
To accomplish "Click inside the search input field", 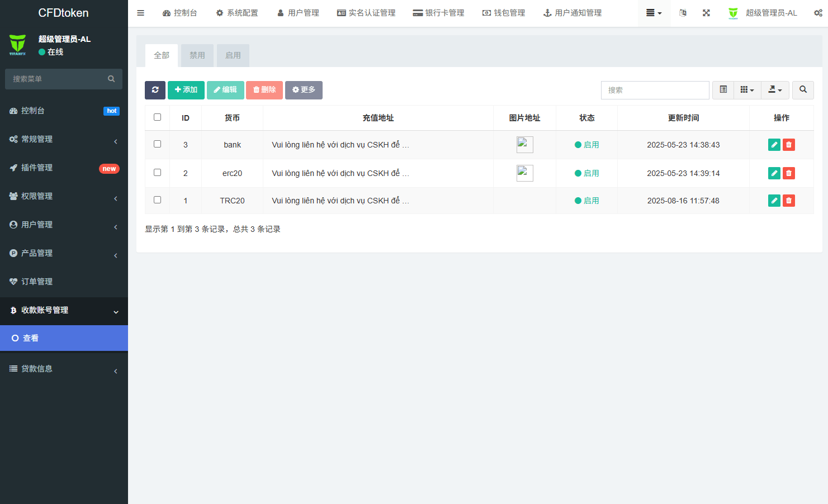I will pos(654,90).
